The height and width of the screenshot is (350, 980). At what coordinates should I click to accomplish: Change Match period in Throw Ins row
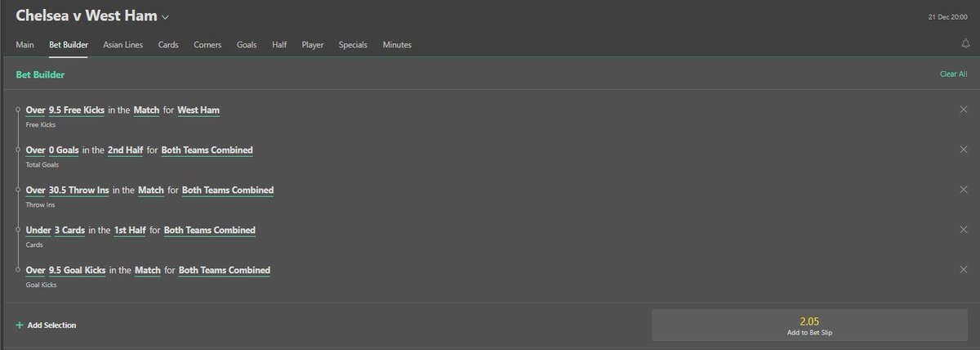point(153,190)
